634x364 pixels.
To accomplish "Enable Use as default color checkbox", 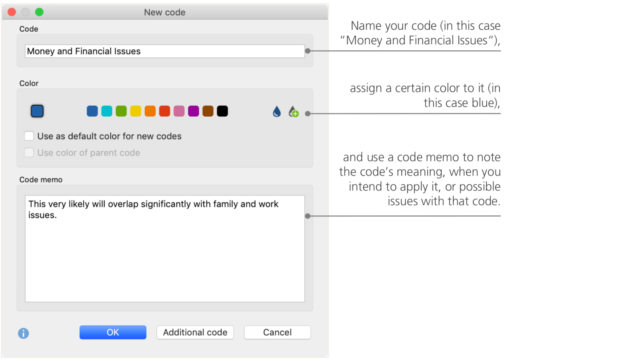I will 29,136.
